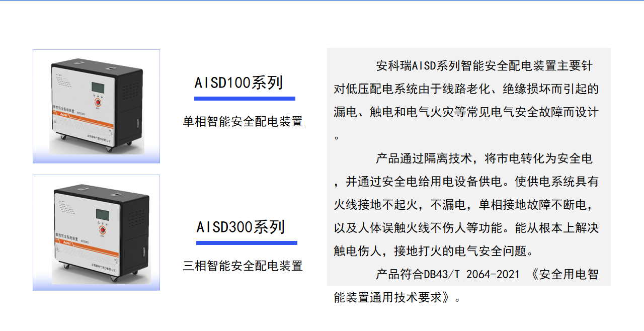The image size is (644, 331).
Task: Select the AISD300系列 heading
Action: tap(241, 227)
